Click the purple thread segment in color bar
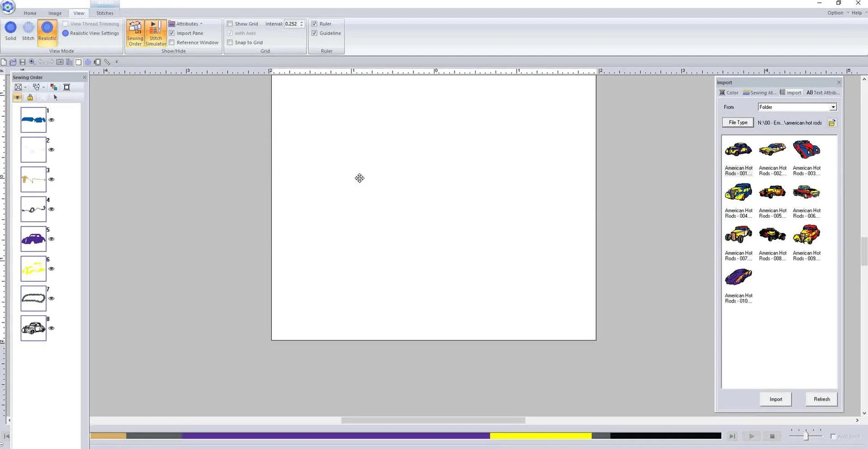The image size is (868, 449). tap(336, 435)
